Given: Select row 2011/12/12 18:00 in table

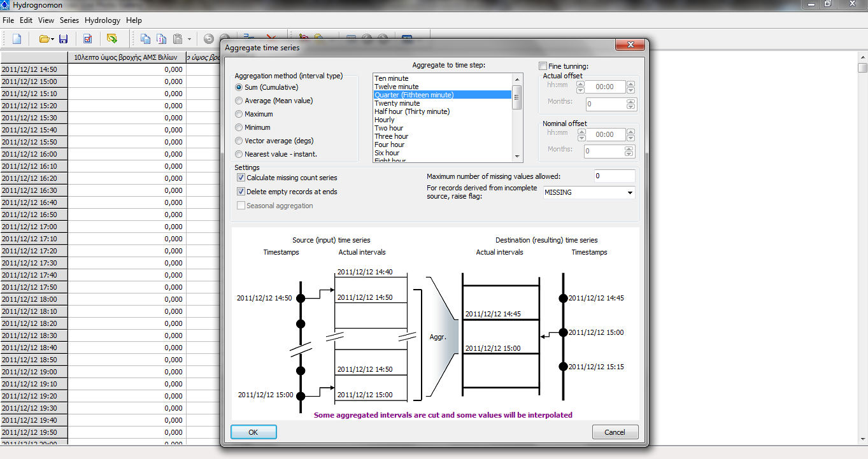Looking at the screenshot, I should click(x=34, y=299).
